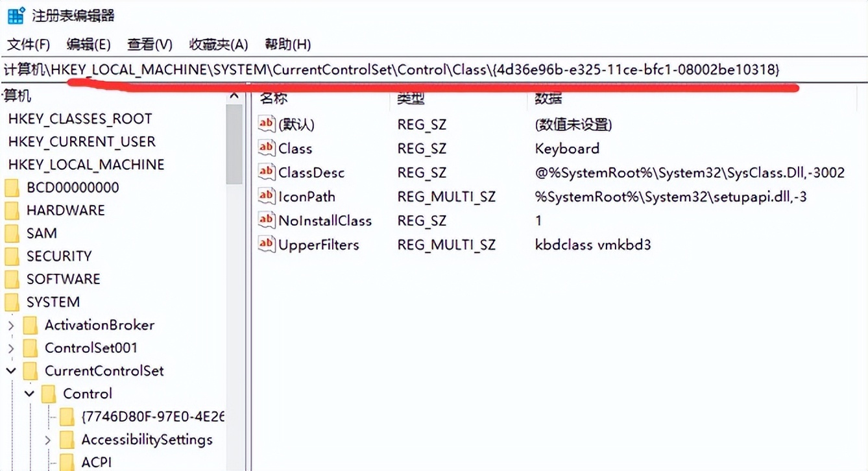
Task: Click the folder icon of the Control key
Action: pos(49,393)
